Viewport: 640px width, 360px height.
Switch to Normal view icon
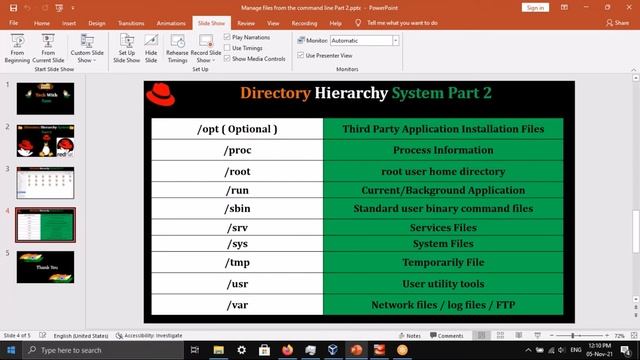(482, 336)
